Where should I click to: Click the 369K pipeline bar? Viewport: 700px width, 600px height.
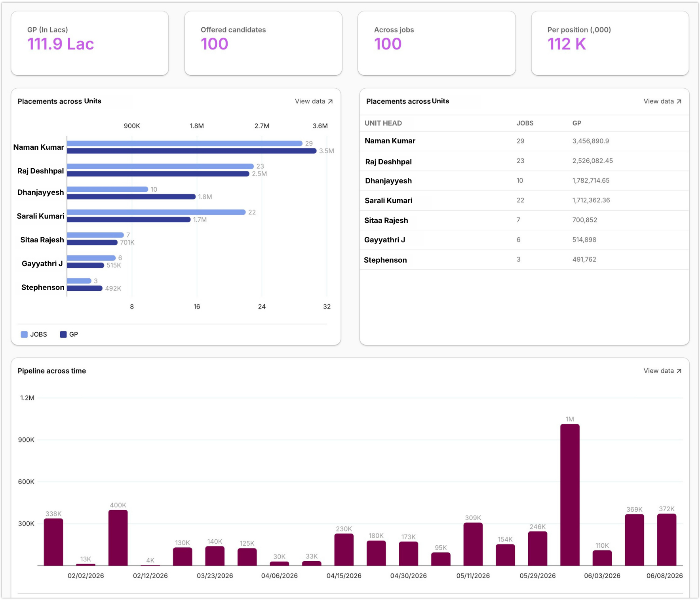(x=634, y=540)
